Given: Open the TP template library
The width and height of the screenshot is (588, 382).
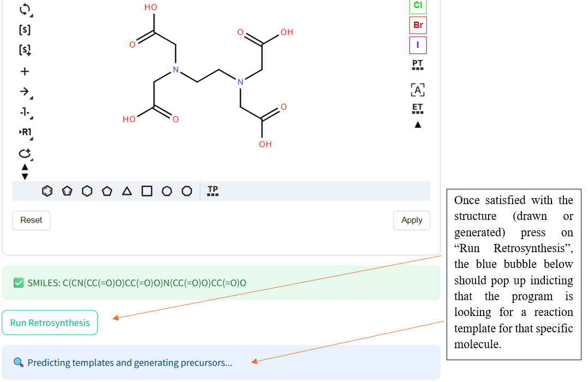Looking at the screenshot, I should [212, 191].
